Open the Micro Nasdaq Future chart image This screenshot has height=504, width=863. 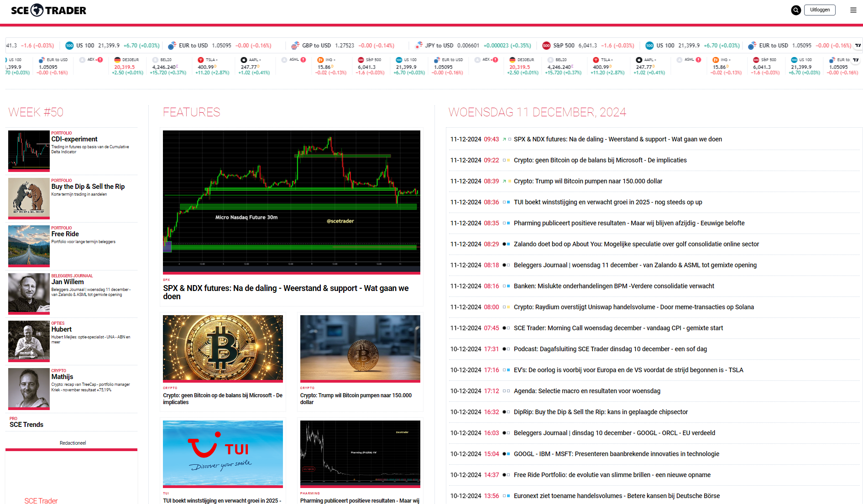click(x=292, y=202)
